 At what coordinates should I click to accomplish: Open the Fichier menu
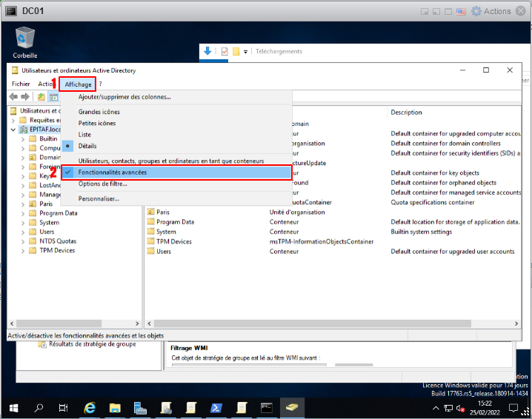[21, 84]
